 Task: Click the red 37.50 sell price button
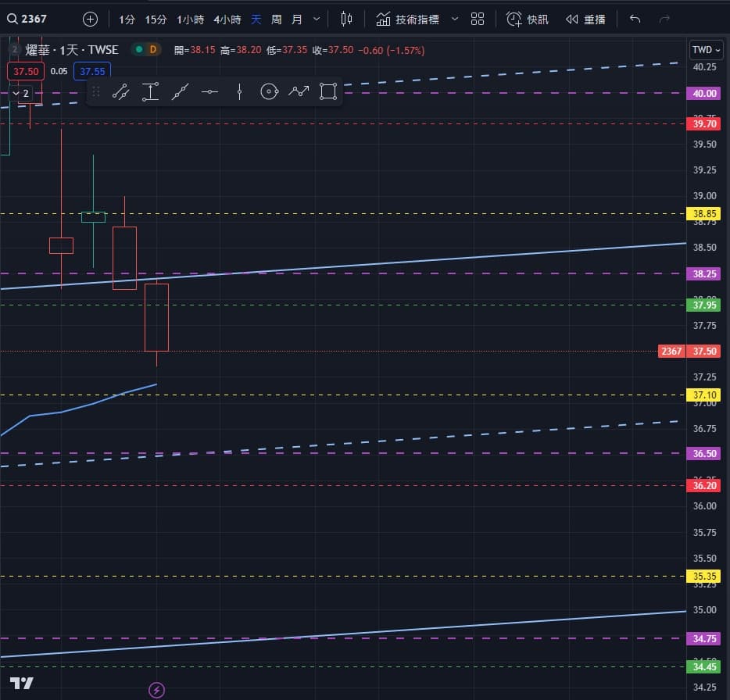[x=21, y=71]
